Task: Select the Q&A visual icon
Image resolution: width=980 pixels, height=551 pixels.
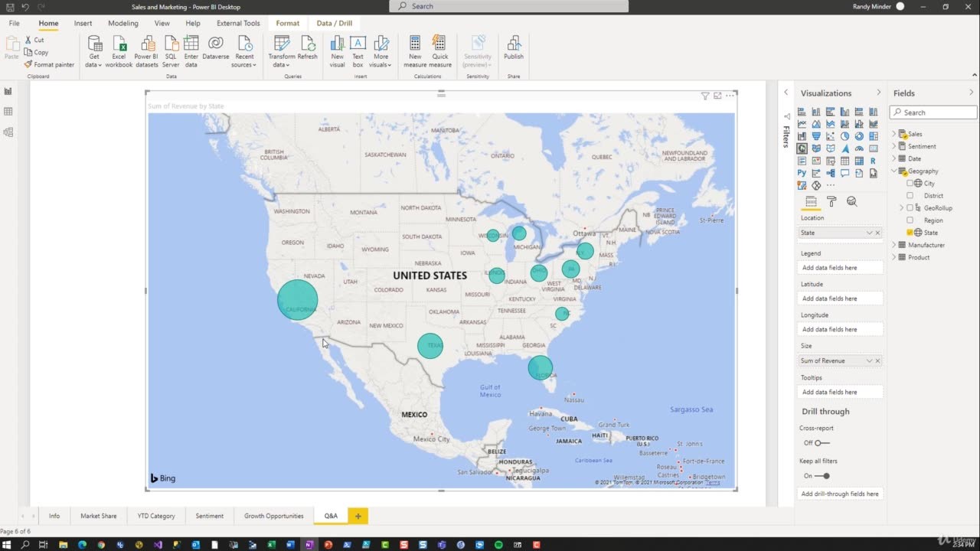Action: (844, 173)
